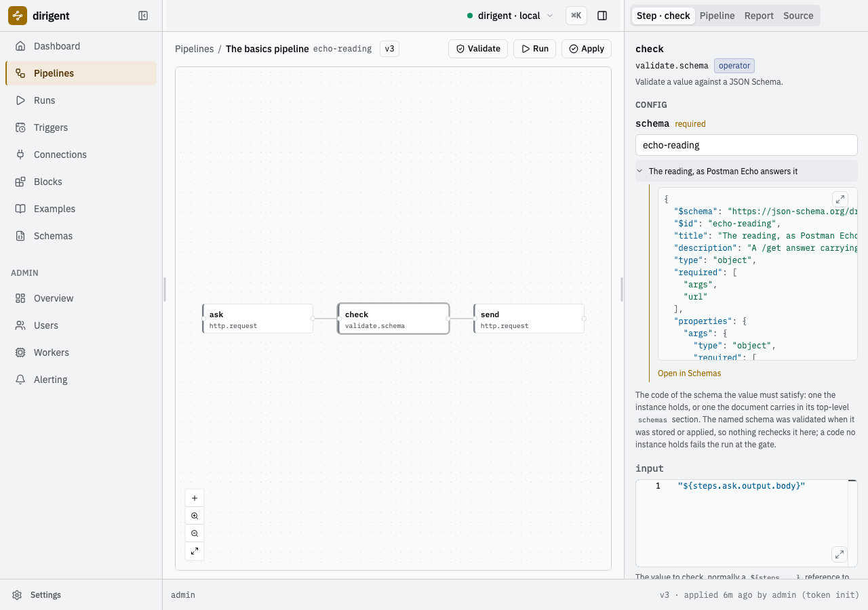Click the Dashboard house icon
868x610 pixels.
[20, 46]
